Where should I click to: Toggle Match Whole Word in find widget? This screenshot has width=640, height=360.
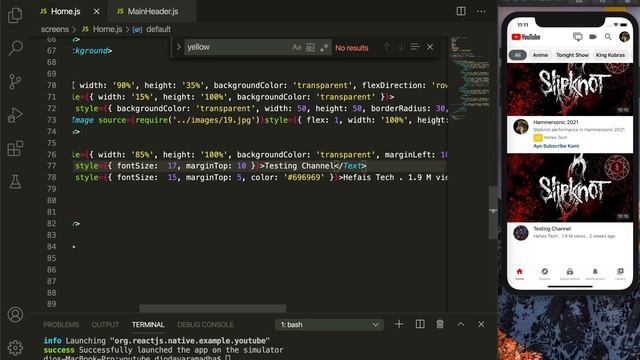(x=310, y=47)
